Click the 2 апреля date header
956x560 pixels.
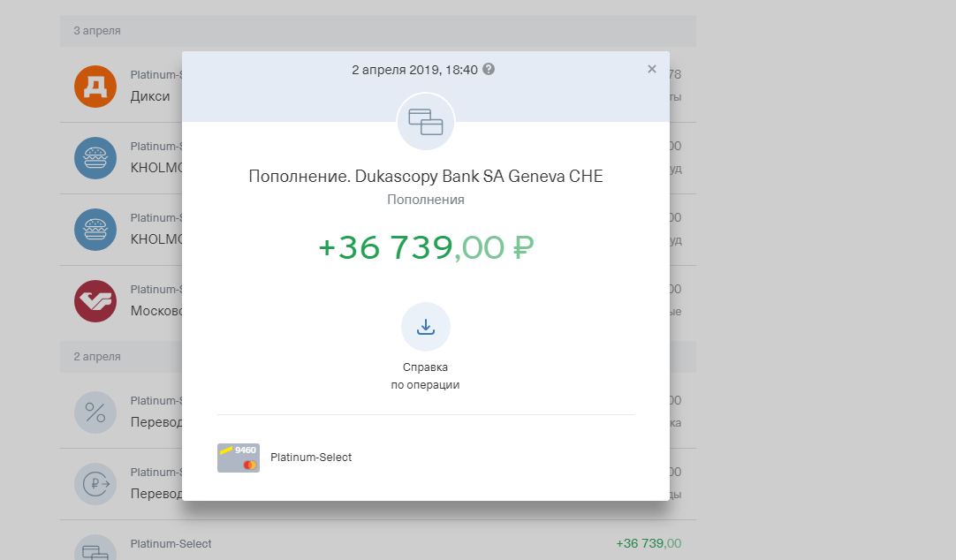click(x=97, y=357)
